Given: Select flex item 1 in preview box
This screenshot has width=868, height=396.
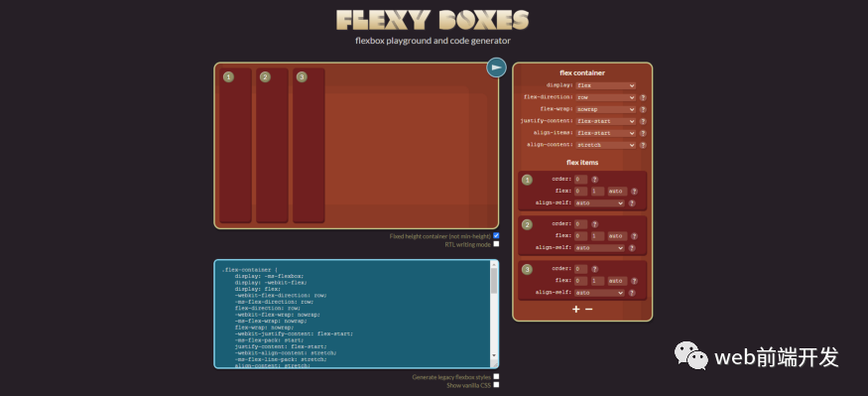Looking at the screenshot, I should pos(236,146).
